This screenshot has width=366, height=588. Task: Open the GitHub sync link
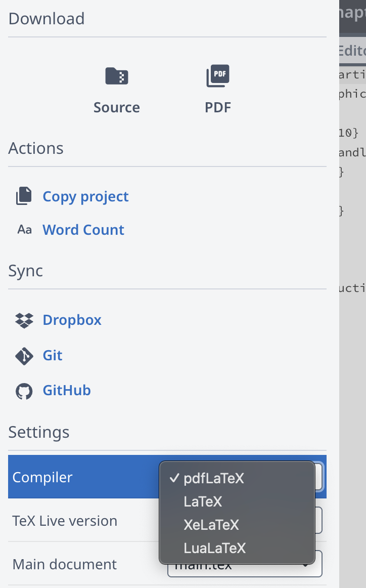click(x=67, y=390)
